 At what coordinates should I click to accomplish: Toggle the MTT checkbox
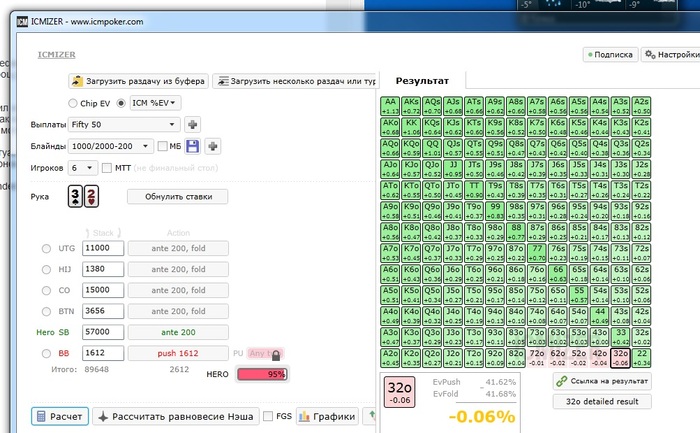(107, 168)
